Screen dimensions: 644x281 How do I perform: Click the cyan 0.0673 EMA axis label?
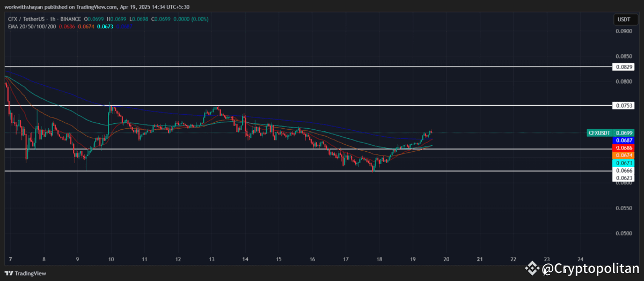(x=624, y=162)
